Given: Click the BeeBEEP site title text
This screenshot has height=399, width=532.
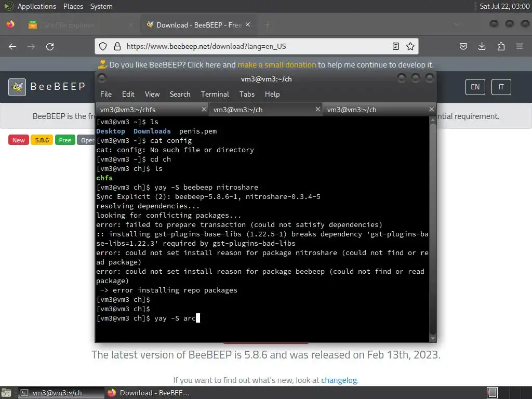Looking at the screenshot, I should 58,87.
